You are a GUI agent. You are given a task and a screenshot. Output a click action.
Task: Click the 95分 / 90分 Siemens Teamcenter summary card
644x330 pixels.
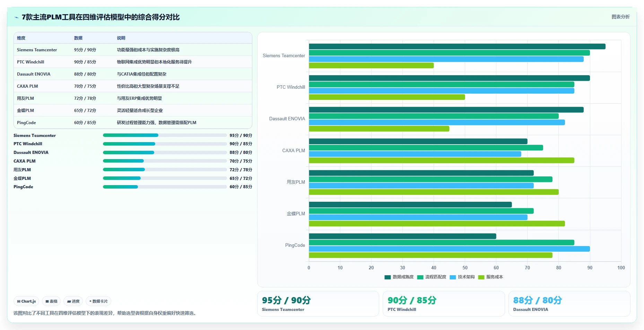click(318, 304)
